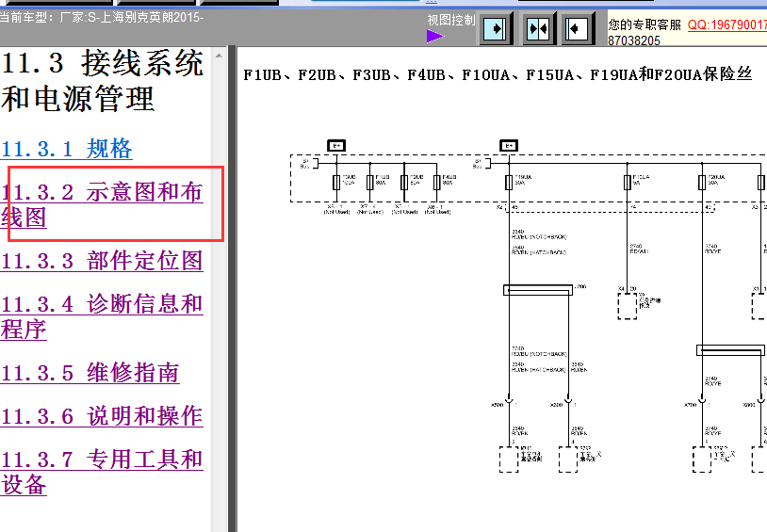Open the 11.3.2 示意图和布线图 link
767x532 pixels.
[102, 205]
